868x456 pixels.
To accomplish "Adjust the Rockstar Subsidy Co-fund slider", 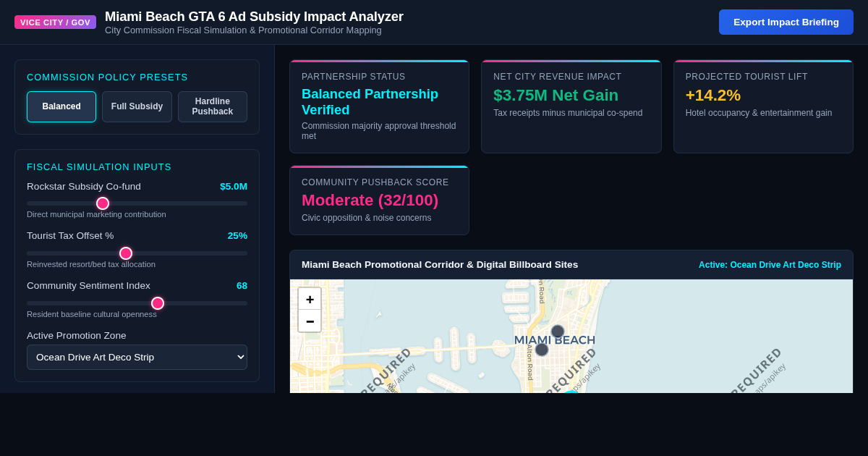I will point(137,203).
